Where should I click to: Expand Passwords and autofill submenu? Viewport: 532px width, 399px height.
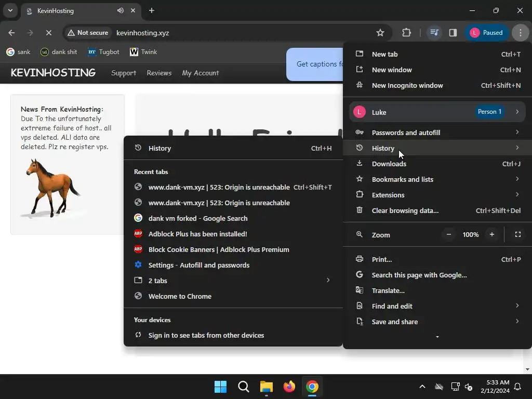437,132
